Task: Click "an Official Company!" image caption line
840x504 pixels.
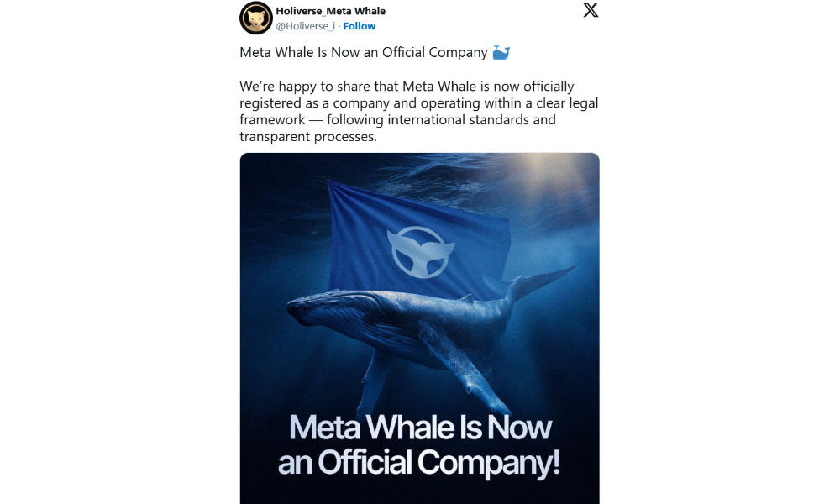Action: click(418, 463)
